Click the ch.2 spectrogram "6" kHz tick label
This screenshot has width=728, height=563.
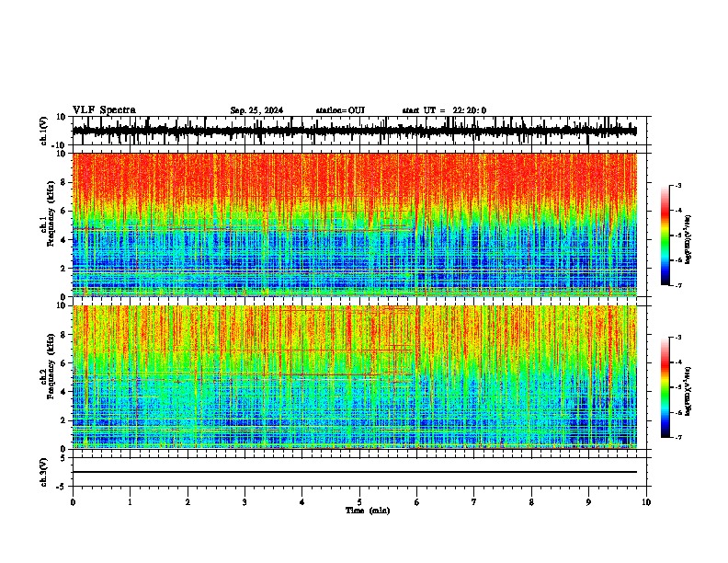point(64,363)
